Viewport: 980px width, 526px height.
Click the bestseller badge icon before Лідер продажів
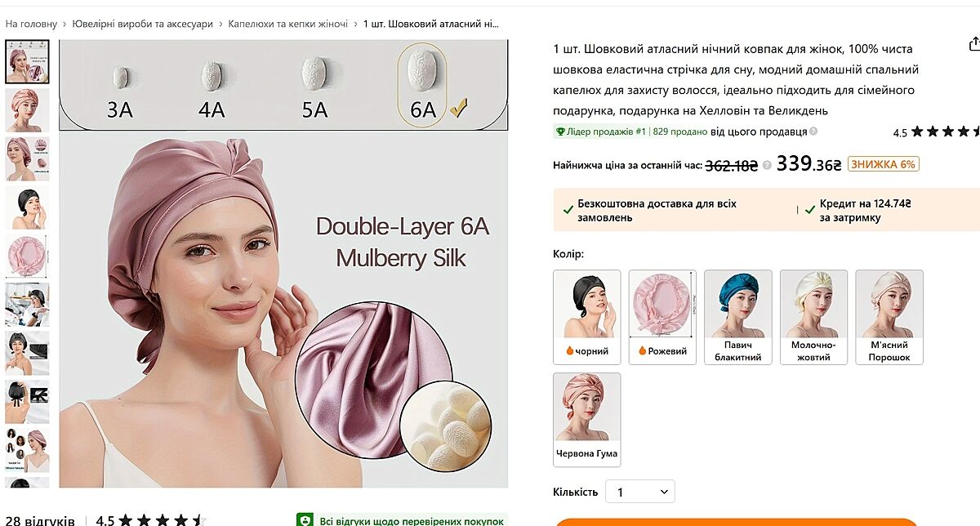pos(560,131)
